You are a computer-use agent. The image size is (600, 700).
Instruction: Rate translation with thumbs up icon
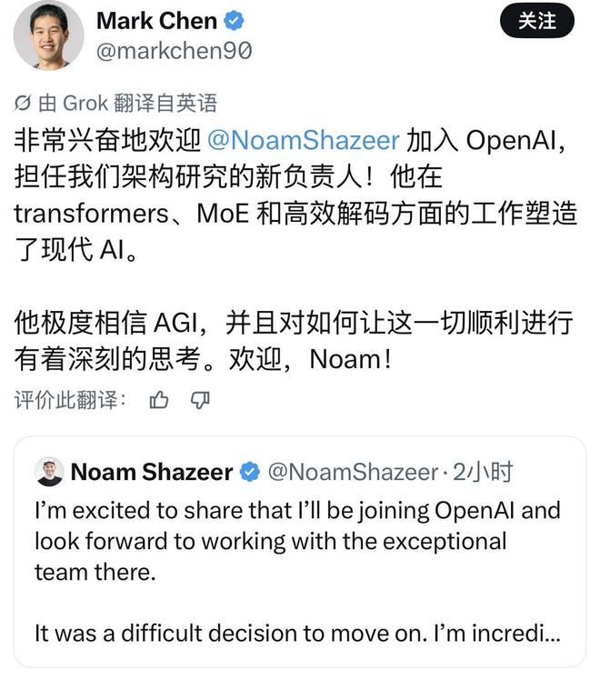(x=159, y=400)
